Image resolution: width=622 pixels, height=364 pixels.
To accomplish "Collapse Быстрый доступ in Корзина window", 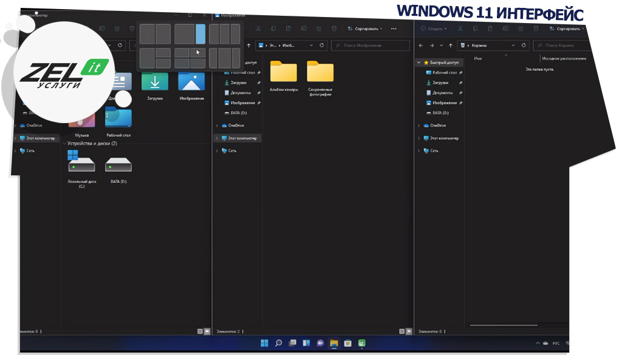I will click(x=419, y=62).
